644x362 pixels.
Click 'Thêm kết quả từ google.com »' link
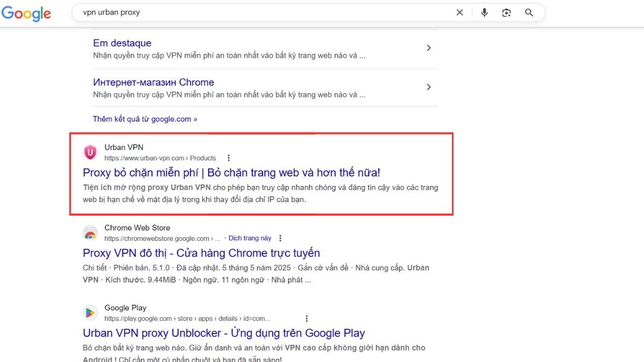[x=145, y=119]
